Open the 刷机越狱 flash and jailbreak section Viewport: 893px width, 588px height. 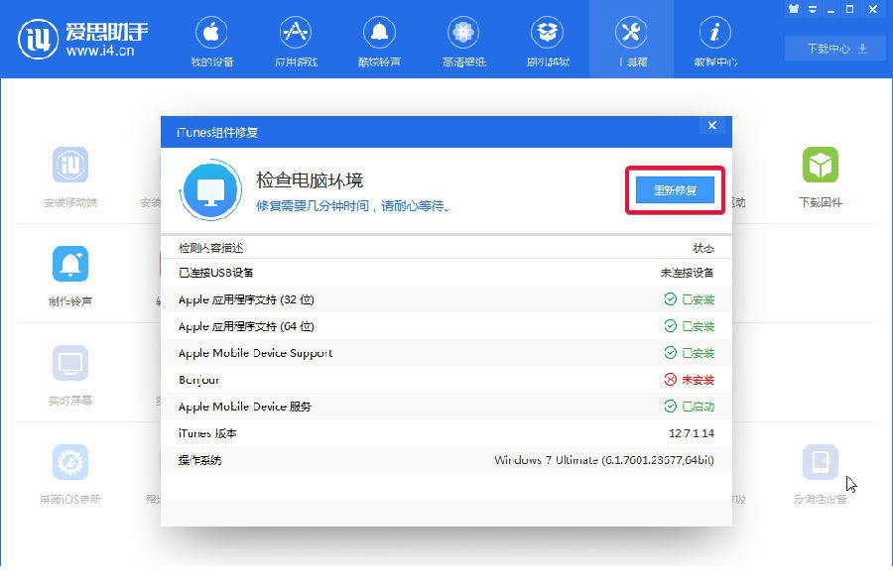pos(548,42)
